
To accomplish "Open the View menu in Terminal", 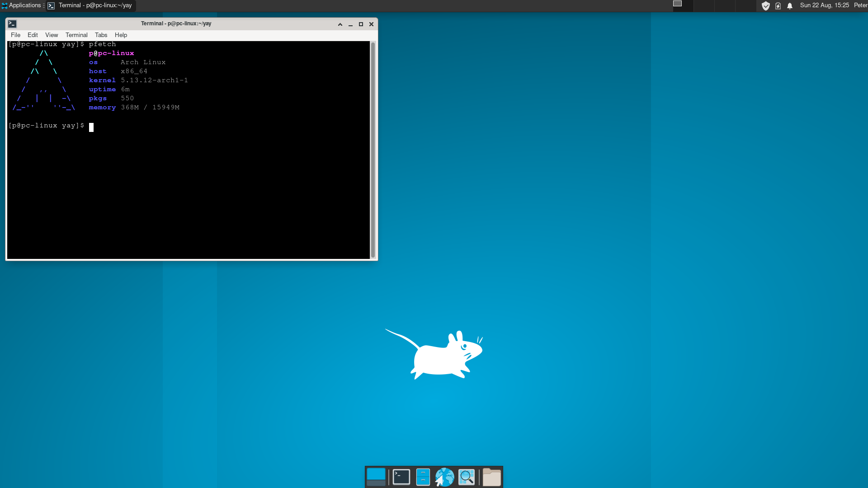I will 52,35.
